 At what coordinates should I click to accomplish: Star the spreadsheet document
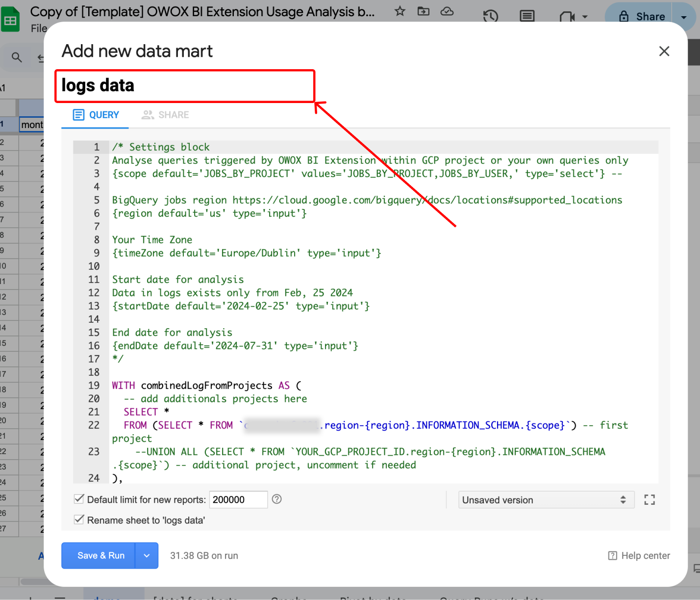tap(400, 11)
